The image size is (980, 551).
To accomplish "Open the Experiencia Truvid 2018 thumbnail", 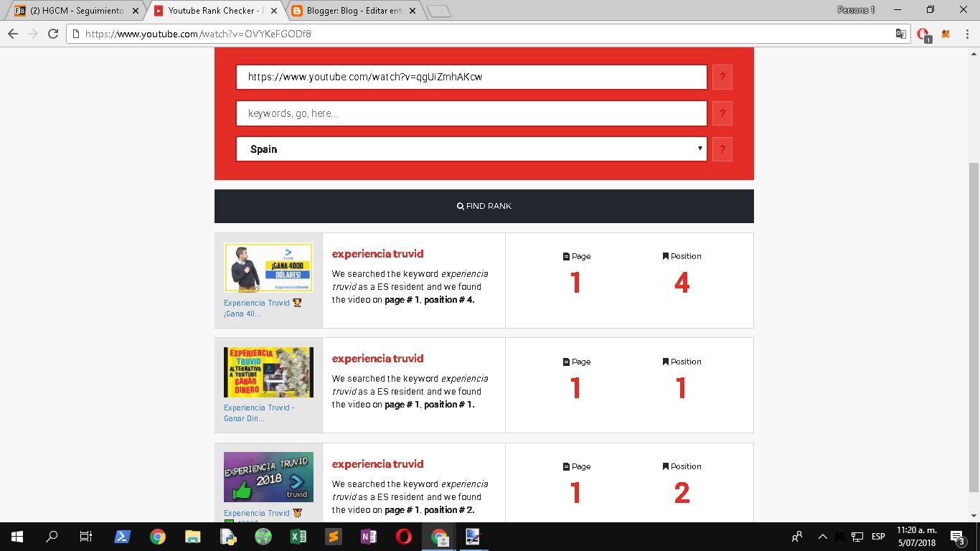I will coord(268,476).
